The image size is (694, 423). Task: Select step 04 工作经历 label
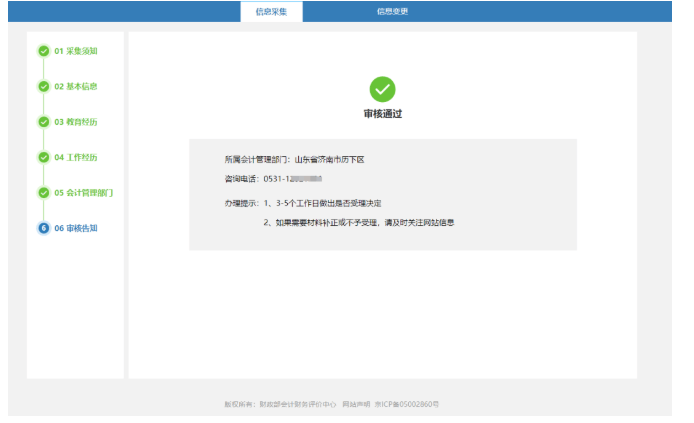click(x=76, y=157)
